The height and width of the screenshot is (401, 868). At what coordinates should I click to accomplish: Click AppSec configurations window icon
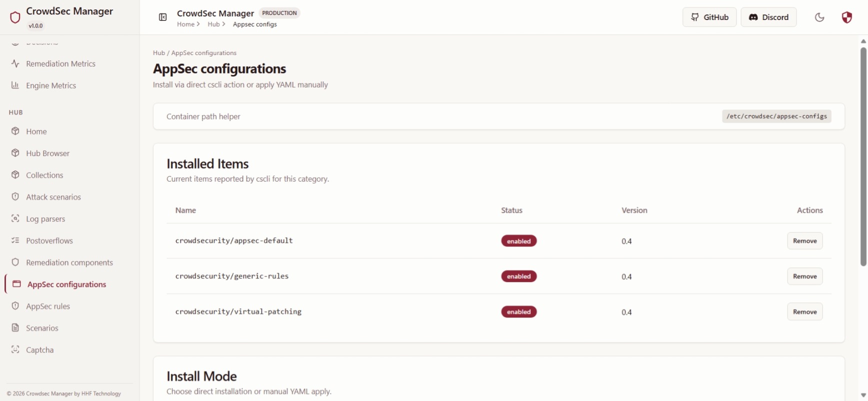point(17,284)
